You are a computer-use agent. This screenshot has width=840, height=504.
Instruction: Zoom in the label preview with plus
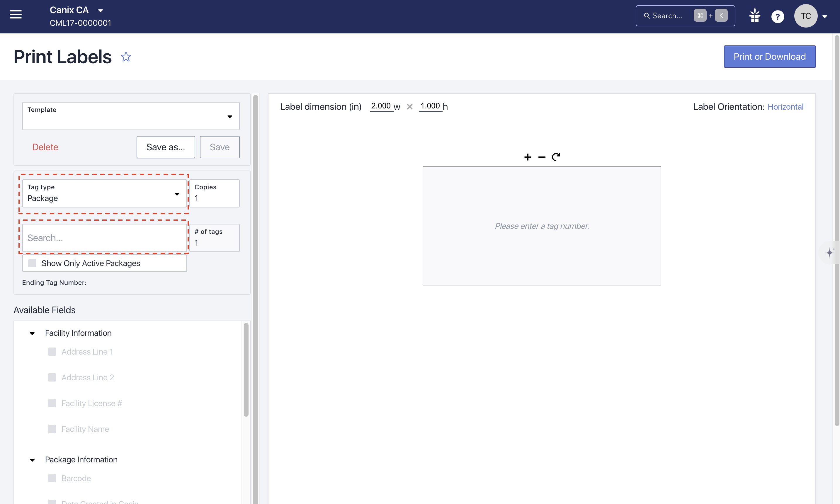(528, 157)
